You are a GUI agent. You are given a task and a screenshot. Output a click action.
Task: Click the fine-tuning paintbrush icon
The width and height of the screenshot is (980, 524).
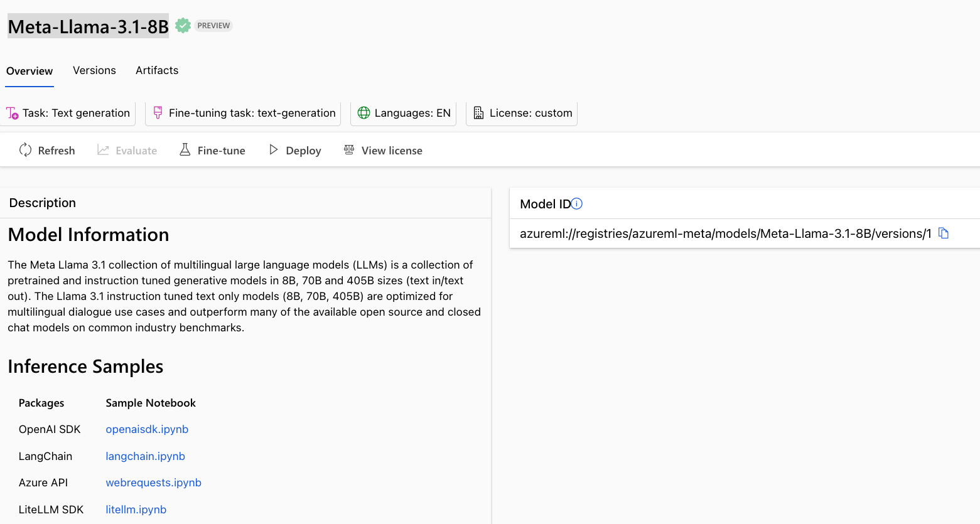click(x=158, y=113)
